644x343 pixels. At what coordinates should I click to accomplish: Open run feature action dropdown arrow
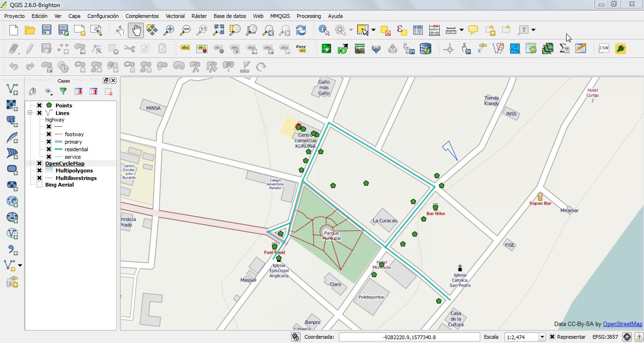[x=351, y=30]
